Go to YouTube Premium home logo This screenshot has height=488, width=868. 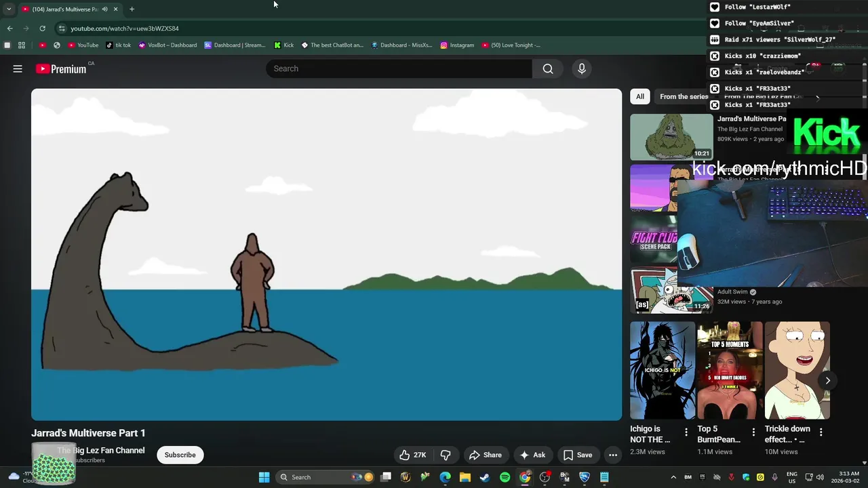point(61,68)
